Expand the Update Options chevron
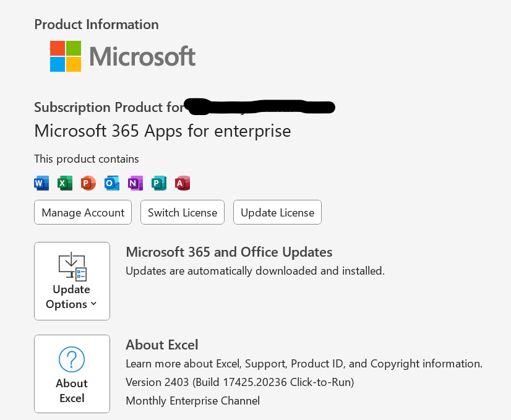Image resolution: width=511 pixels, height=420 pixels. (x=94, y=304)
